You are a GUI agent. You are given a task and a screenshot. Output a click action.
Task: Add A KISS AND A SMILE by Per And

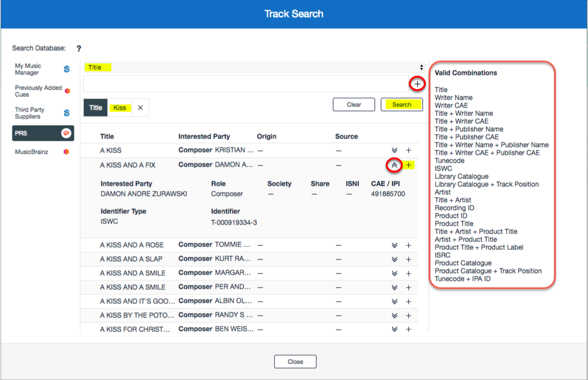point(409,288)
